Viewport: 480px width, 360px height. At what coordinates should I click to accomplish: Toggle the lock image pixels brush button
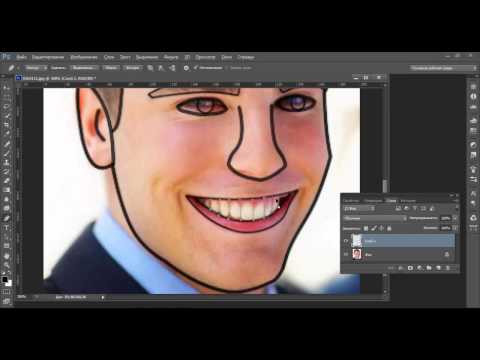pos(374,228)
